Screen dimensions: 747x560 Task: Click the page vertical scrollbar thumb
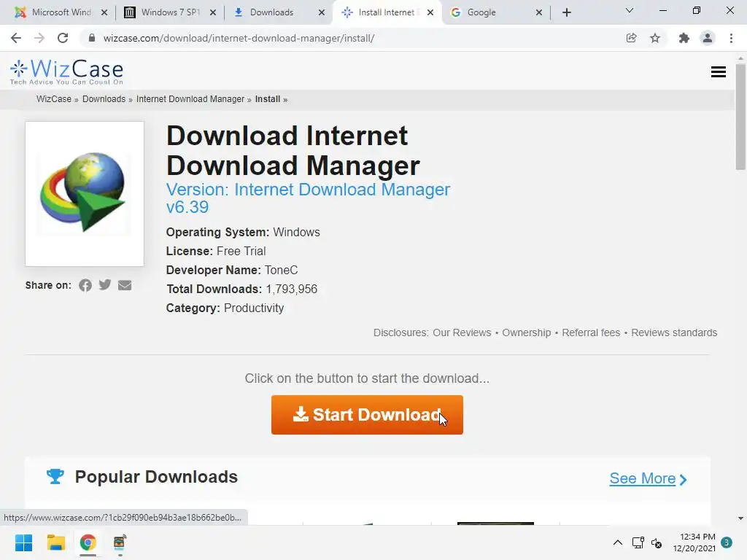[740, 117]
